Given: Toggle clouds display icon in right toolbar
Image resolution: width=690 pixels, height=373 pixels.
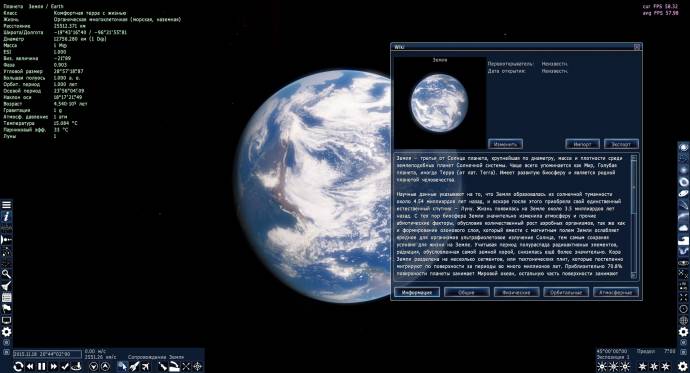Looking at the screenshot, I should click(x=683, y=228).
